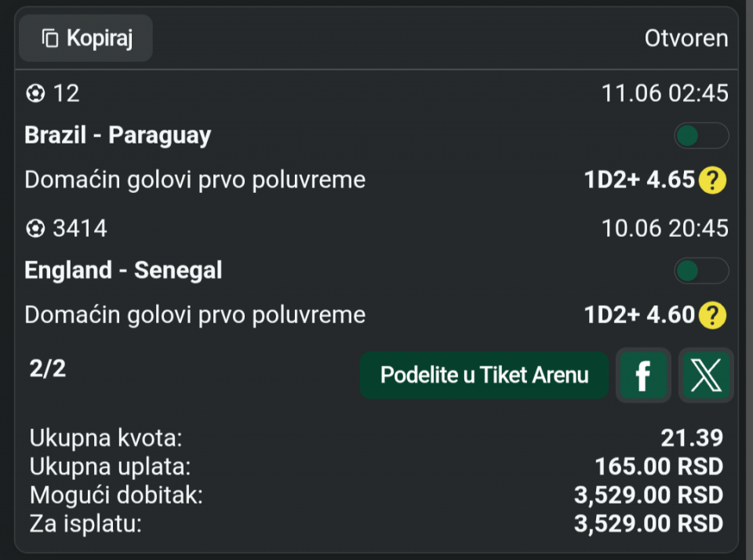Select the 1D2+ 4.65 odds value
Image resolution: width=753 pixels, height=560 pixels.
(640, 180)
